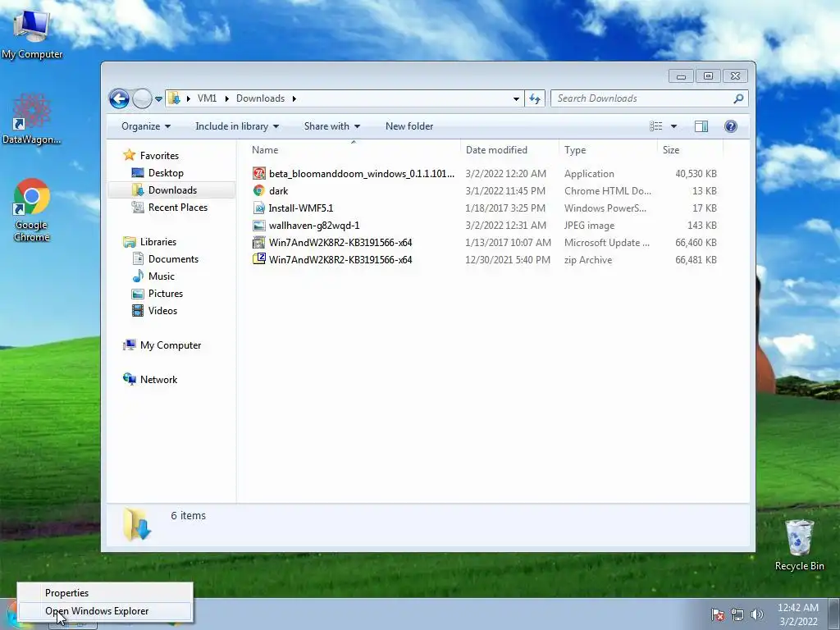The height and width of the screenshot is (630, 840).
Task: Select the beta_bloomanddoom_windows application icon
Action: tap(259, 174)
